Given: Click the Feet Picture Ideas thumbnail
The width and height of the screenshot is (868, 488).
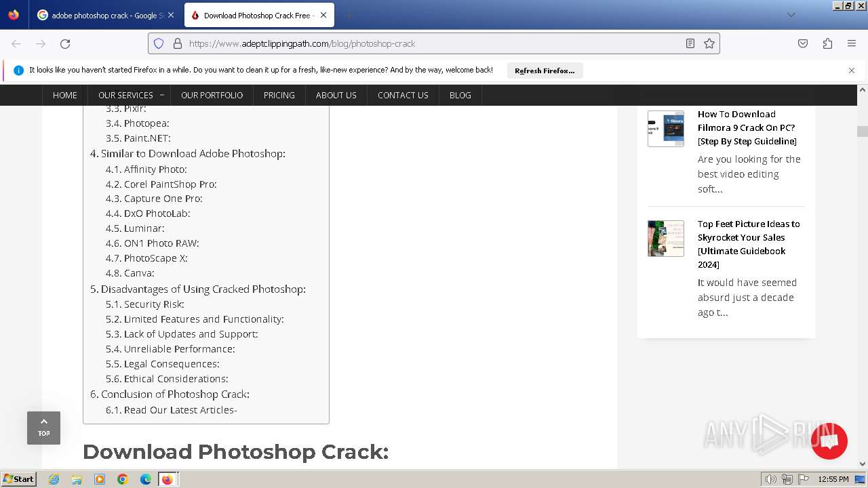Looking at the screenshot, I should (666, 239).
